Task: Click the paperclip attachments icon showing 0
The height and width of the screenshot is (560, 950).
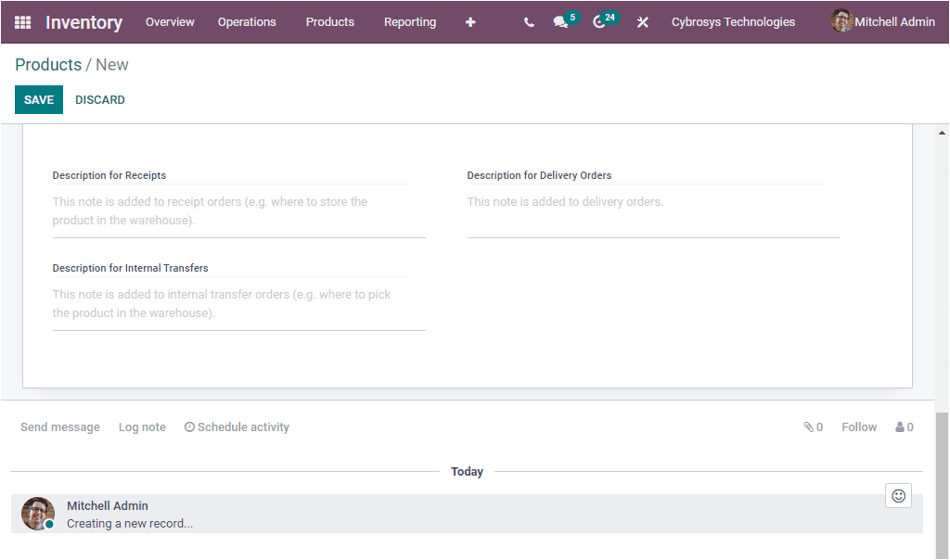Action: 808,426
